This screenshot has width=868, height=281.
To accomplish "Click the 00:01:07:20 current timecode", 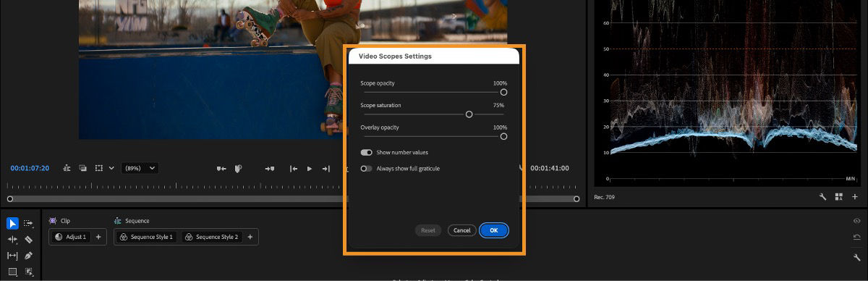I will (x=30, y=168).
